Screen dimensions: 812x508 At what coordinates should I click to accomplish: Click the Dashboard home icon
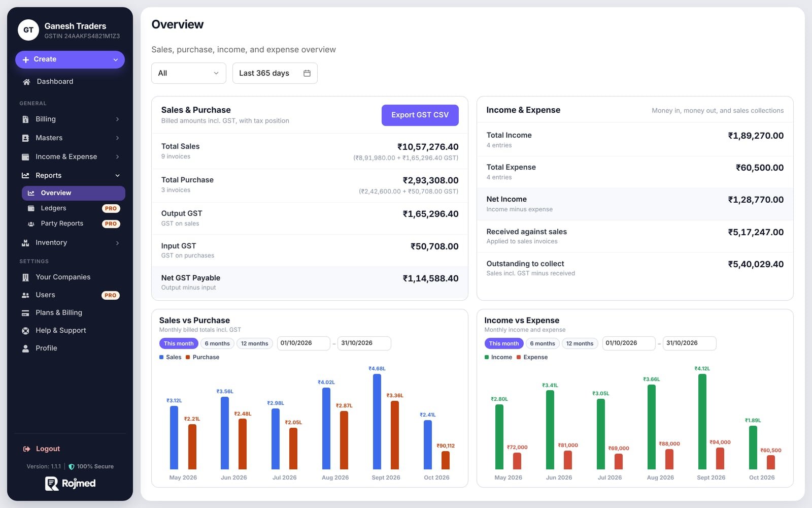26,82
